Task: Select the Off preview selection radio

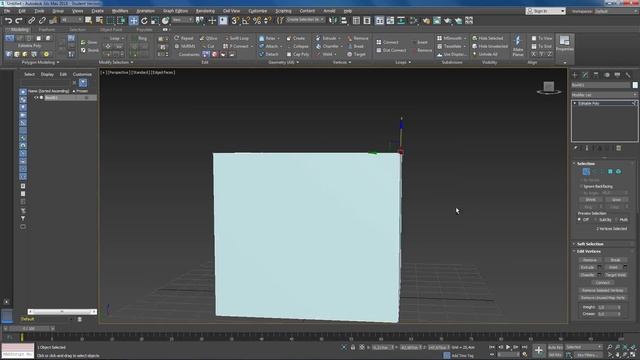Action: (579, 220)
